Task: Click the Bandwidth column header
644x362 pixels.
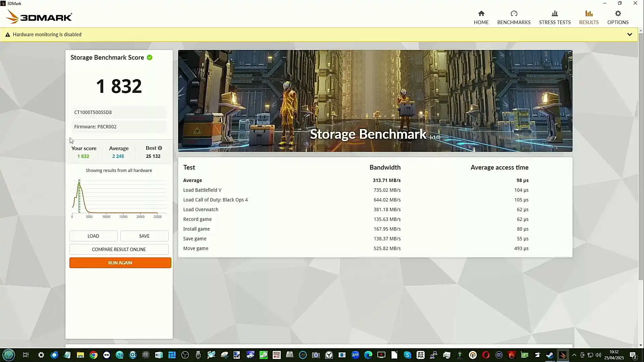Action: [x=385, y=167]
